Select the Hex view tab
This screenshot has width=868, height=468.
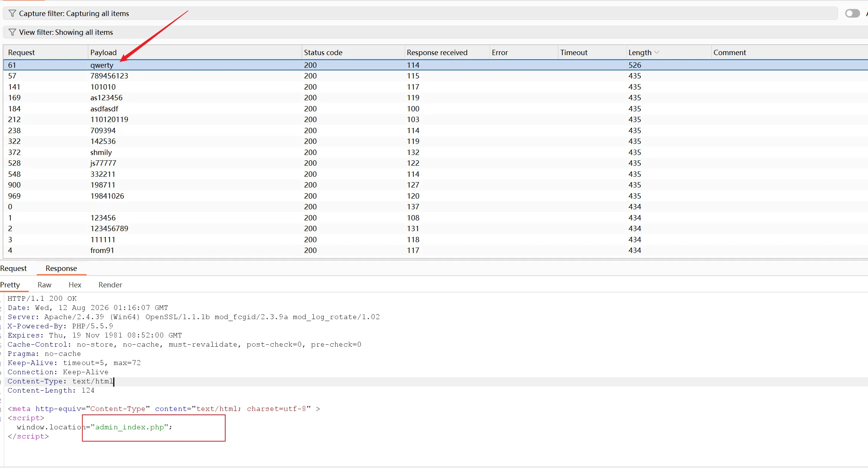click(x=75, y=285)
